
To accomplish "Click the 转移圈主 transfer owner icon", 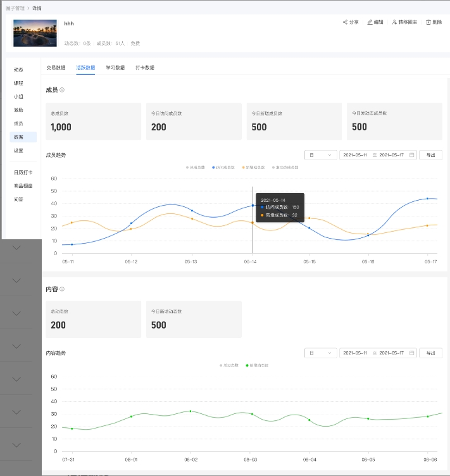I will [394, 22].
